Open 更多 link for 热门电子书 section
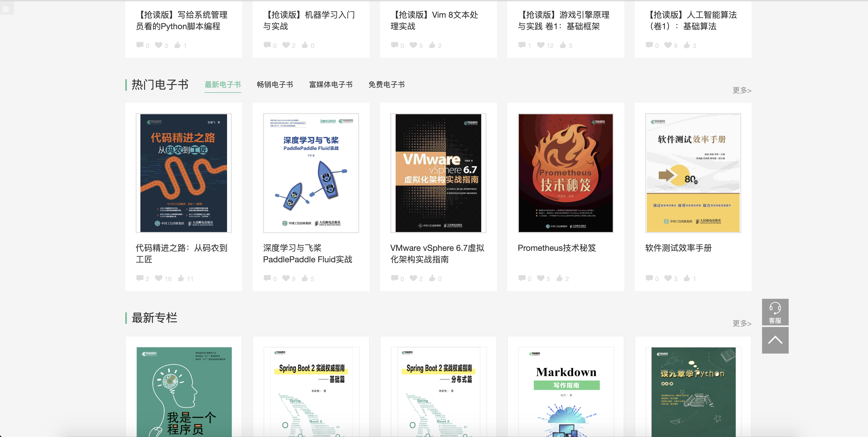 [741, 90]
